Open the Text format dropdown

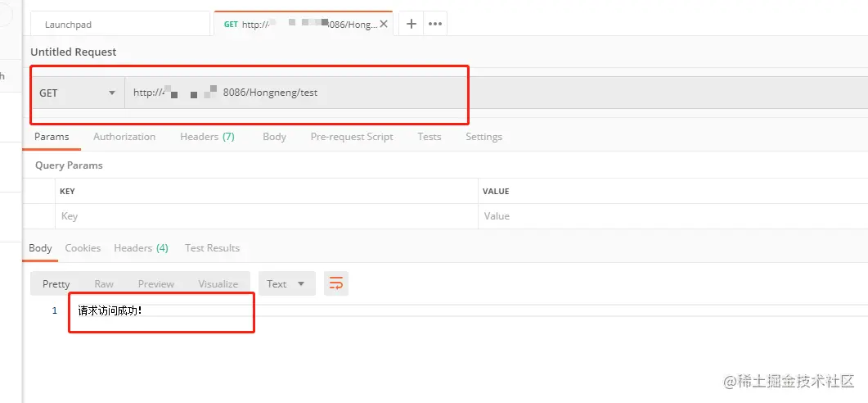287,283
